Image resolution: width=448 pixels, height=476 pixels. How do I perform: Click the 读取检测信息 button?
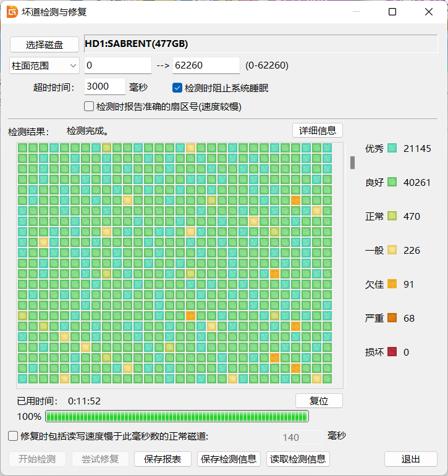tap(298, 459)
